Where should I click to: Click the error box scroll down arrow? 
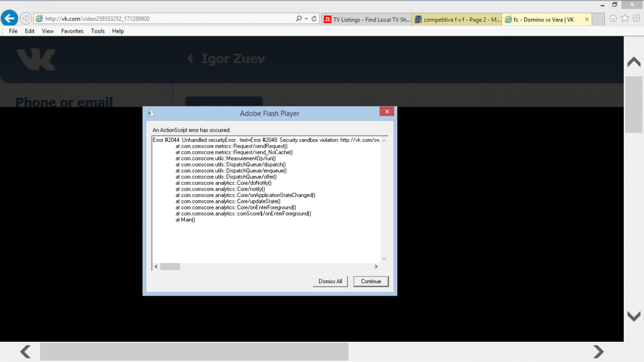(x=384, y=259)
